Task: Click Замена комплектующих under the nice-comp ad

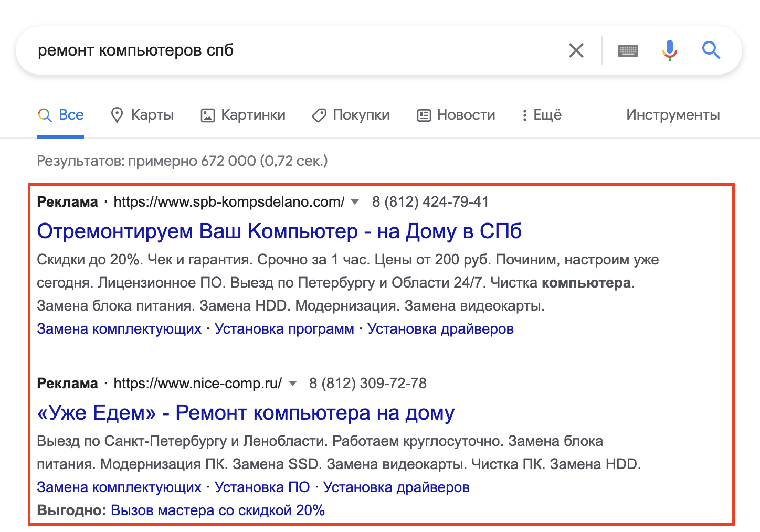Action: tap(119, 487)
